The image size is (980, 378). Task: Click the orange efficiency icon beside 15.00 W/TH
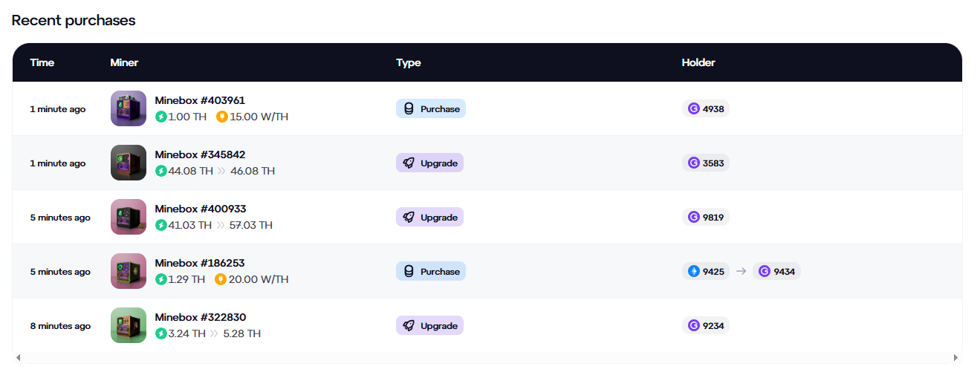point(221,117)
